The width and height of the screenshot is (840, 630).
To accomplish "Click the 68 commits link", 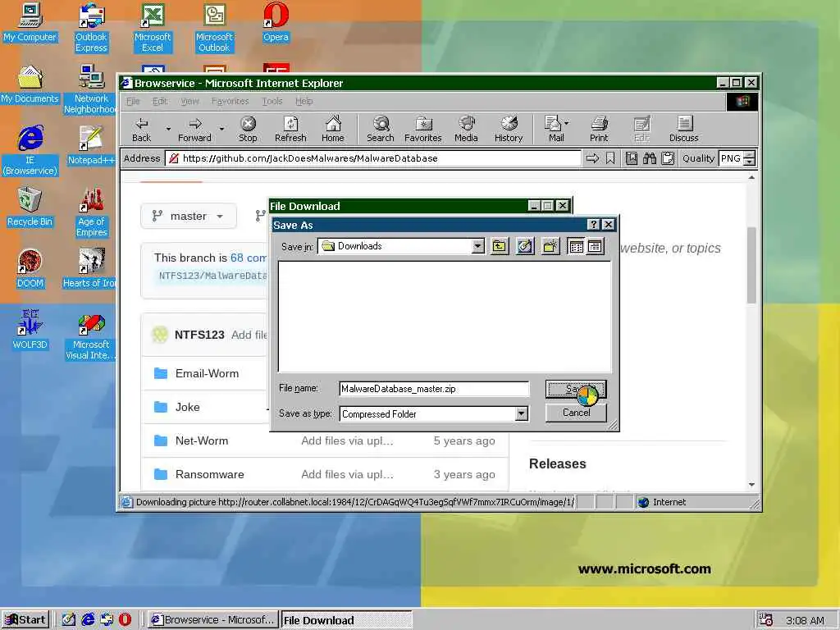I will coord(248,258).
